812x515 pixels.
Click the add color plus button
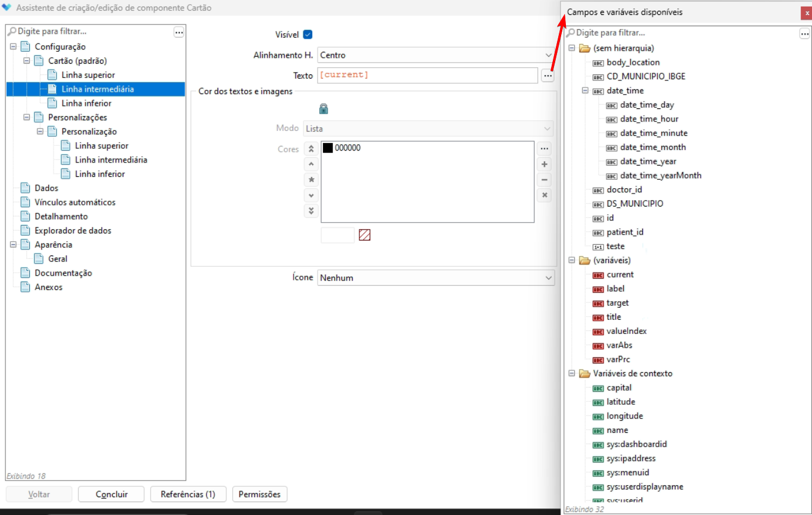coord(544,164)
